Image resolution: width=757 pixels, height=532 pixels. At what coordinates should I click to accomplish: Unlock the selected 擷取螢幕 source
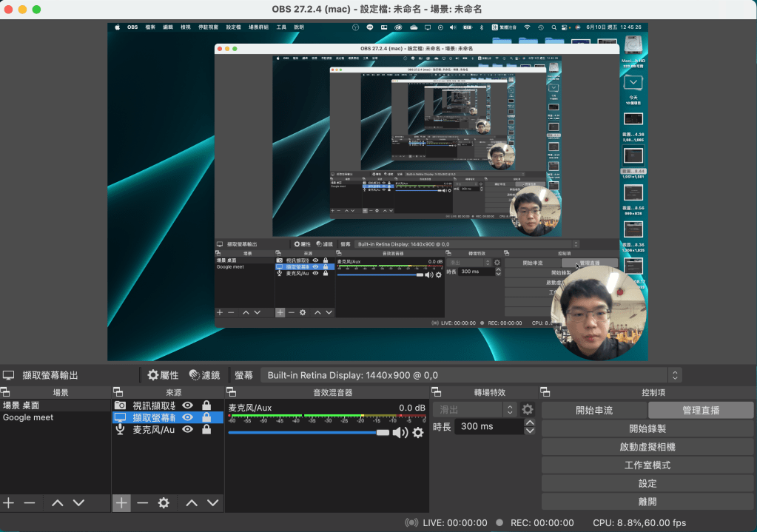(206, 417)
